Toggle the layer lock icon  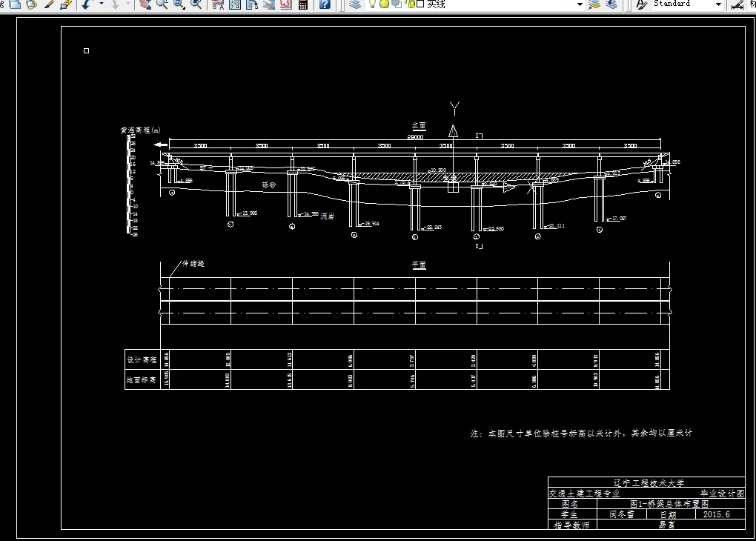pyautogui.click(x=410, y=4)
